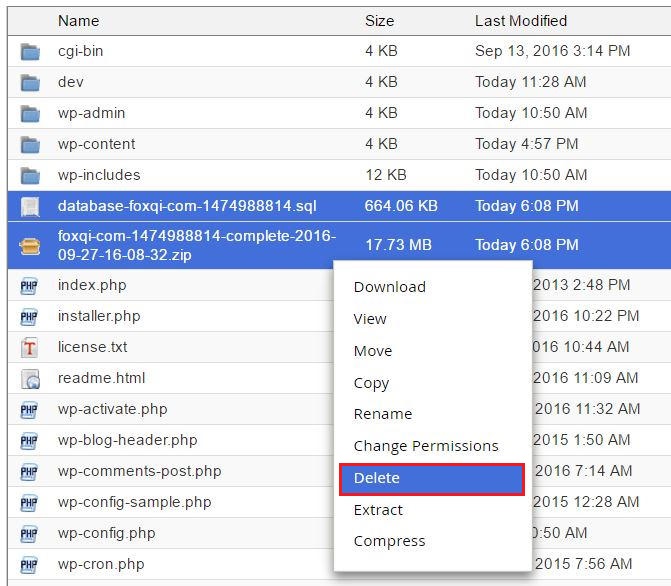Select the cgi-bin folder name
The image size is (671, 586).
click(x=80, y=51)
